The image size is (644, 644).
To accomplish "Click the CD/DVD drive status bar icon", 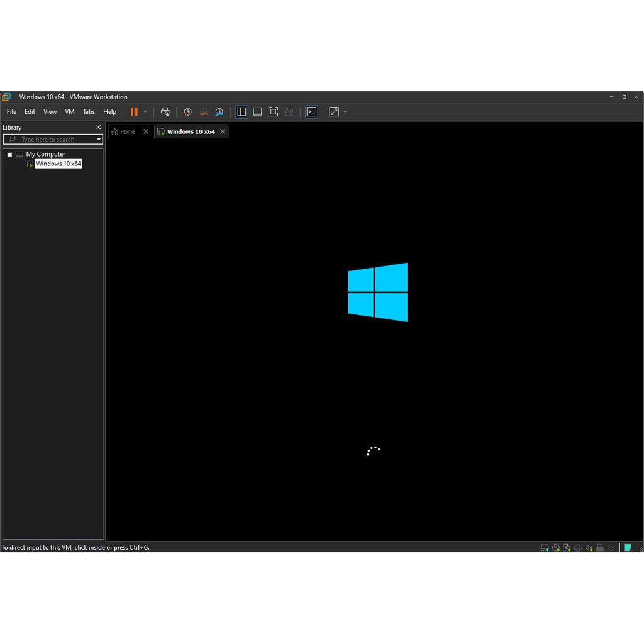I will [x=556, y=547].
